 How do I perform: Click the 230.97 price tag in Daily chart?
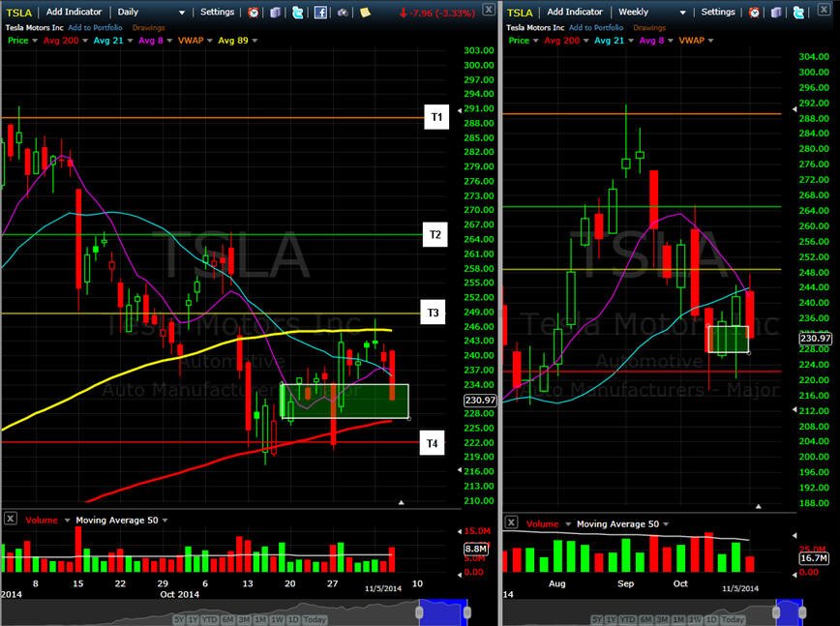(480, 400)
